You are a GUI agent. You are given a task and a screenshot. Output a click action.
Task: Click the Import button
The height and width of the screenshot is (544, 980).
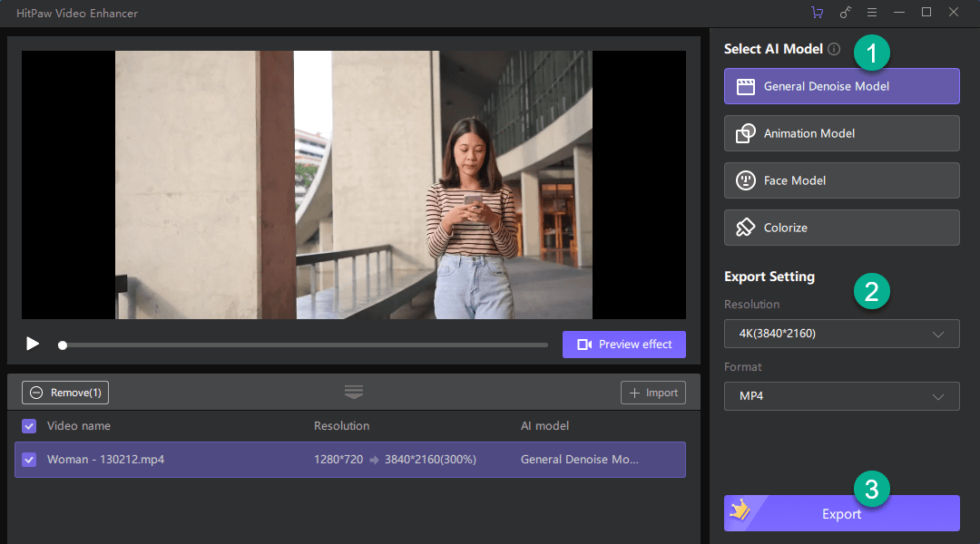point(653,393)
